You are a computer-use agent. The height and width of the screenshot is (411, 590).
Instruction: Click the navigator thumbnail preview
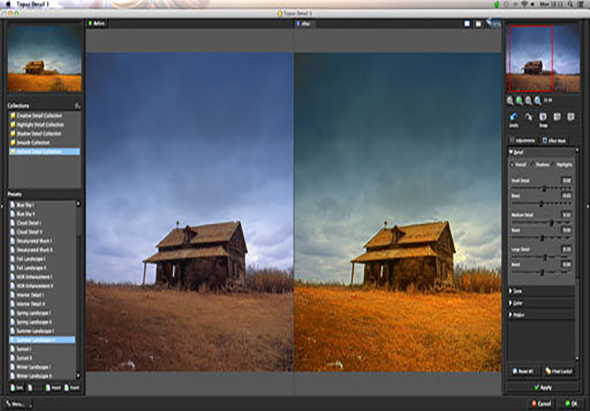(544, 58)
